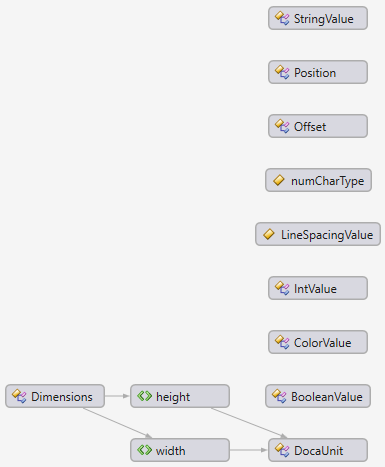Click the Offset node's complex type icon
Screen dimensions: 385x467
tap(282, 126)
